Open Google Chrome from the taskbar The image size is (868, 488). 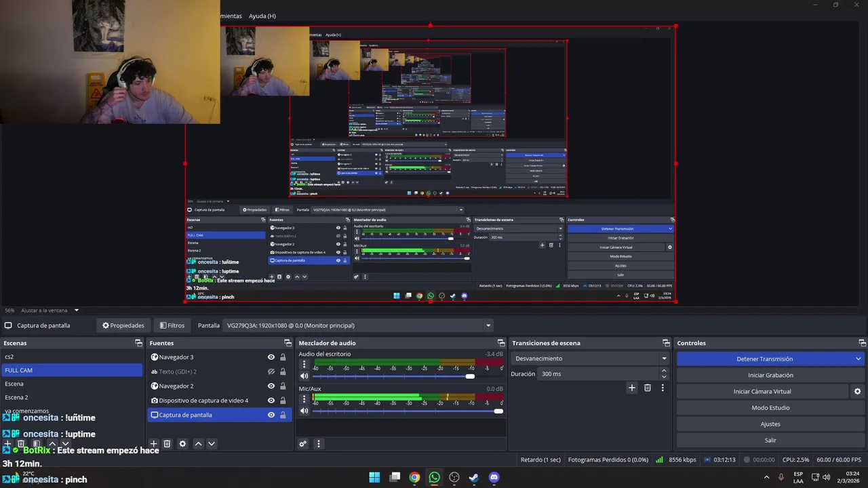(414, 477)
